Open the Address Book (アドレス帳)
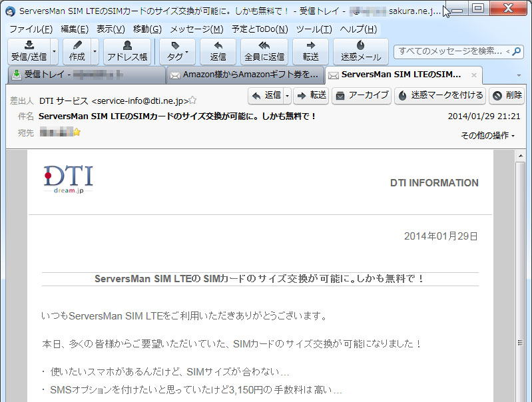The image size is (532, 402). tap(127, 51)
